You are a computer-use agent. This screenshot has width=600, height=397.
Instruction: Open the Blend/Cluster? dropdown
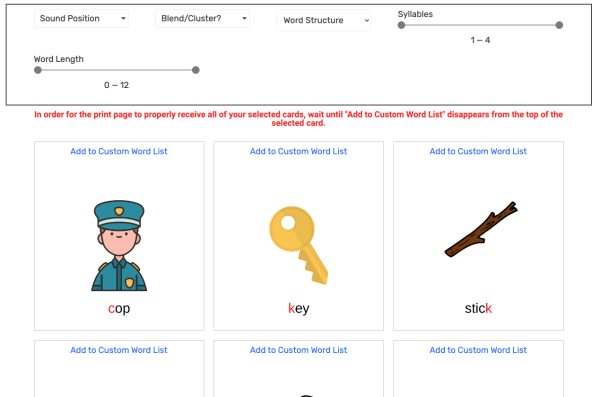(x=202, y=18)
